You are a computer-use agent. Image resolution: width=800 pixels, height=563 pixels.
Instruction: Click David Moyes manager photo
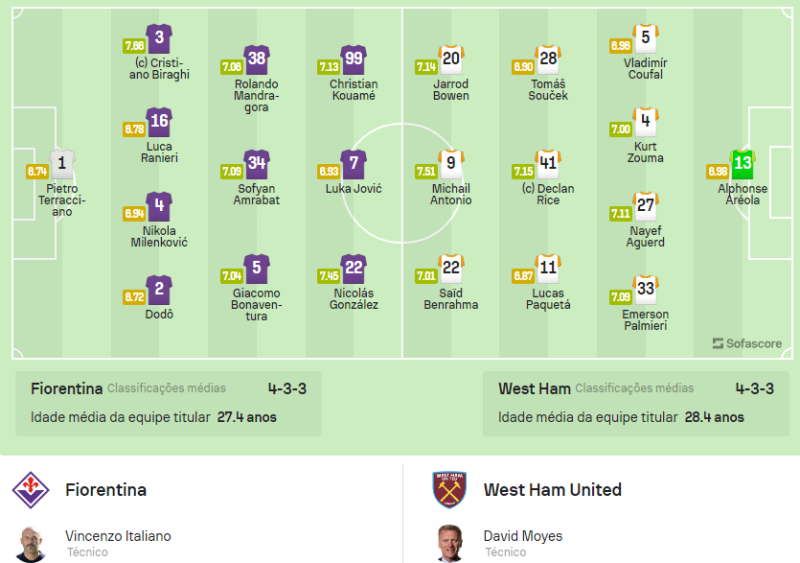[x=449, y=543]
